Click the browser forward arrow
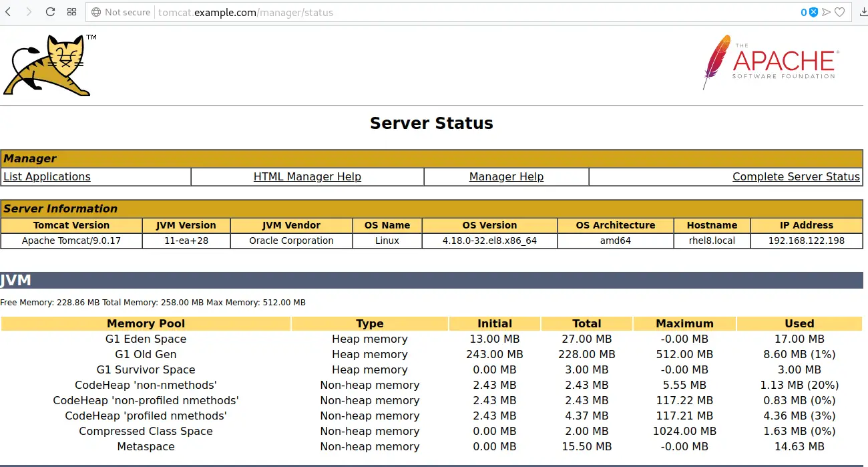The width and height of the screenshot is (868, 467). tap(29, 12)
